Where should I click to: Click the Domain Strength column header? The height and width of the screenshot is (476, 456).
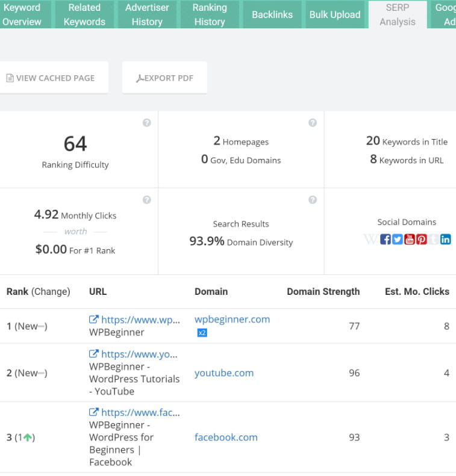[x=323, y=291]
